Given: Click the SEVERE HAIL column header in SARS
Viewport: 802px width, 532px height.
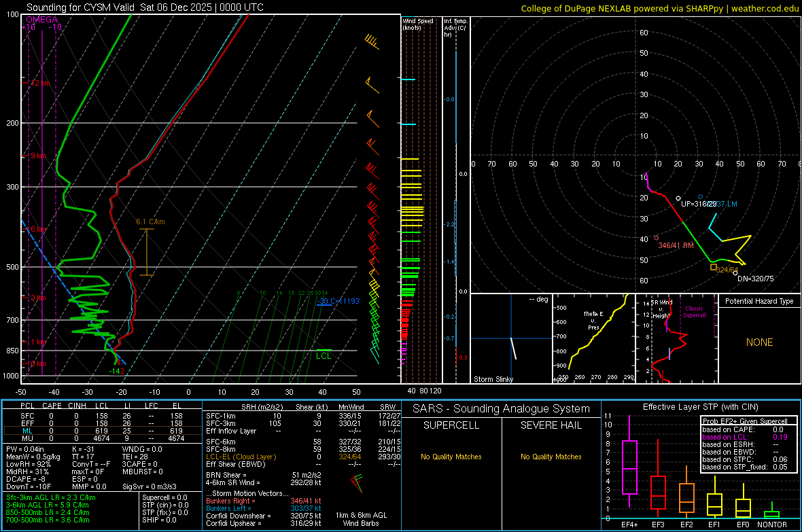Looking at the screenshot, I should (x=551, y=425).
